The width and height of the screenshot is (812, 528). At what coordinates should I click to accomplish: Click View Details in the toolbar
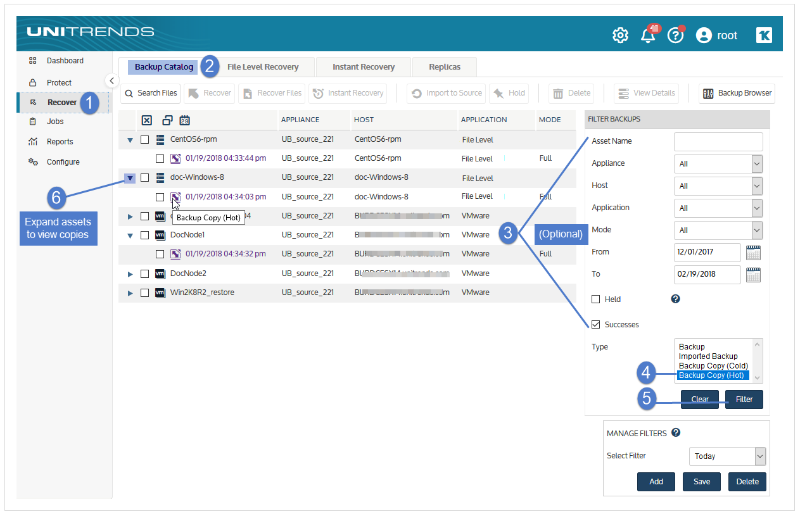click(647, 93)
